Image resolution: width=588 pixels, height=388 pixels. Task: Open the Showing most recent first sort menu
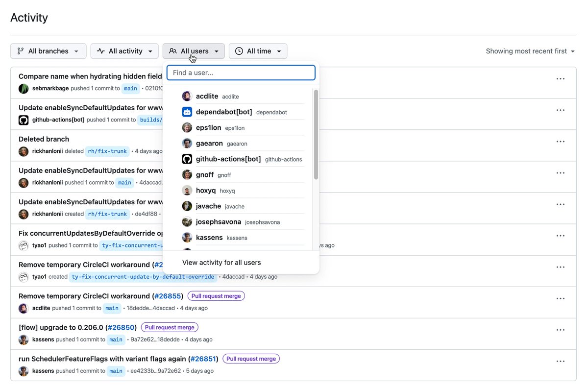(x=530, y=51)
